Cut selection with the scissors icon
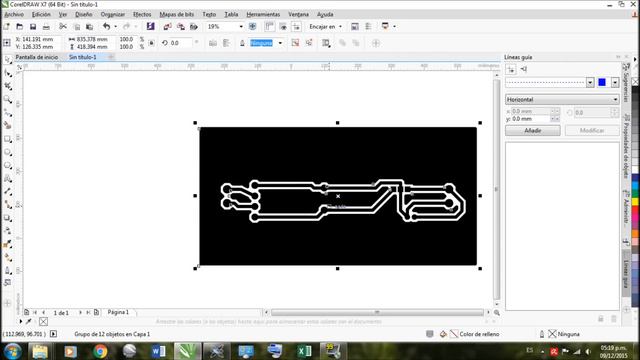 [x=63, y=27]
